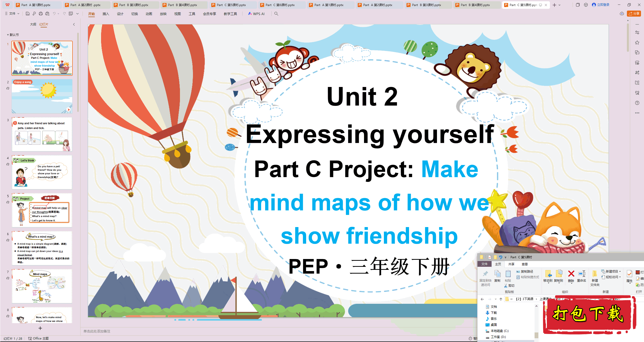644x342 pixels.
Task: Collapse the 默认节 section triangle
Action: point(8,35)
